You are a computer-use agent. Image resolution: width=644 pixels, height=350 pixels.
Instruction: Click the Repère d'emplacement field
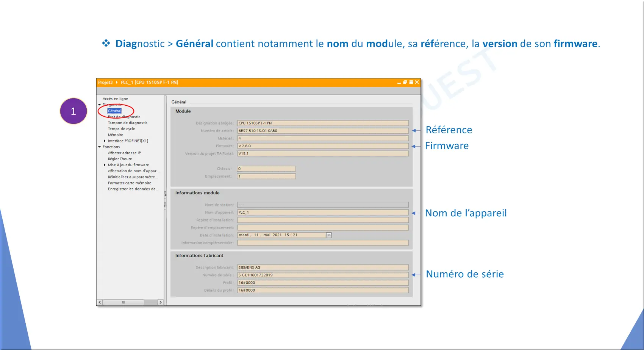323,228
